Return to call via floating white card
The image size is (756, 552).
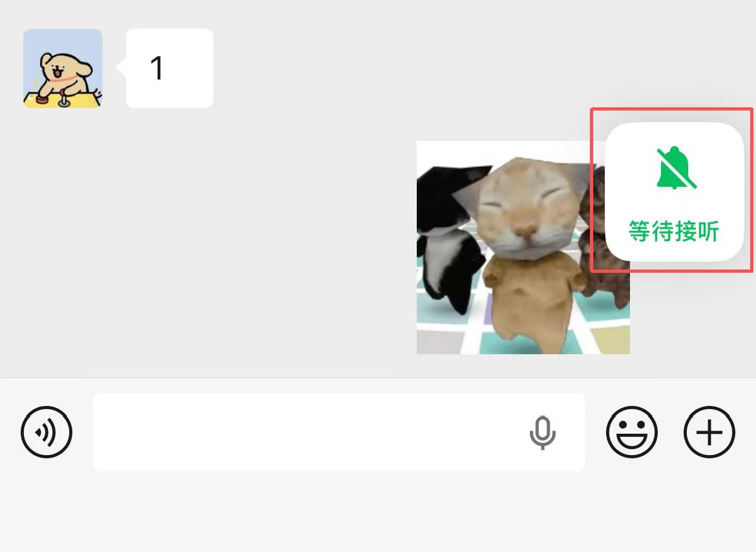[674, 193]
